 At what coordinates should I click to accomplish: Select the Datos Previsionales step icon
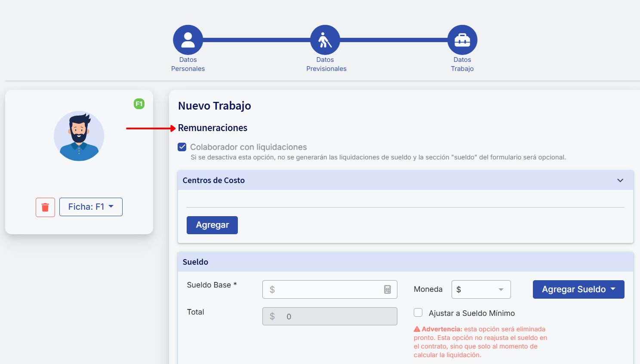tap(325, 39)
